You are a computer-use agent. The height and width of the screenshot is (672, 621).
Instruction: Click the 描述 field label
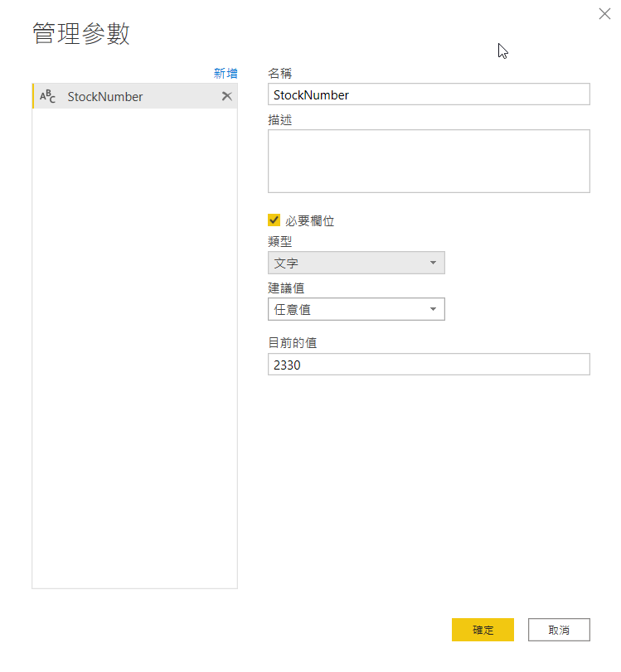tap(280, 119)
